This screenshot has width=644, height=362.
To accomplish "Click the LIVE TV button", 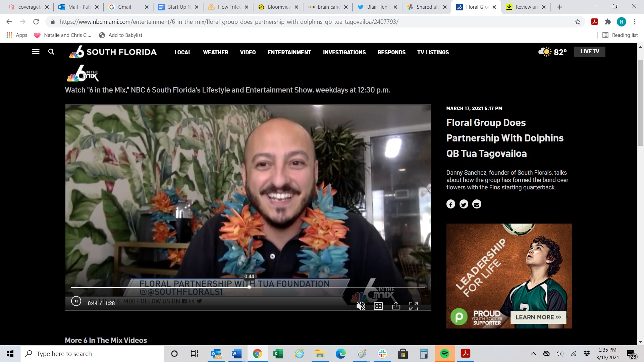I will point(590,52).
